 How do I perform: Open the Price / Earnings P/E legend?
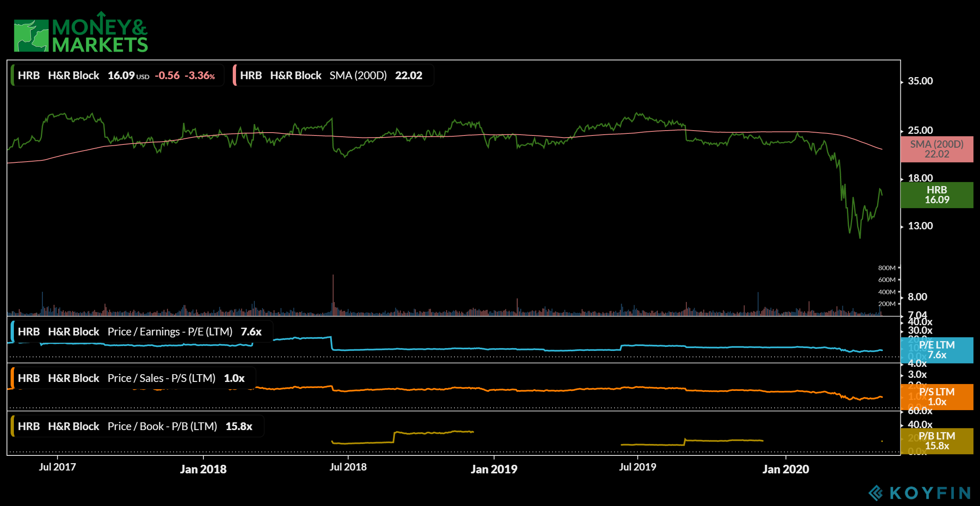coord(142,332)
